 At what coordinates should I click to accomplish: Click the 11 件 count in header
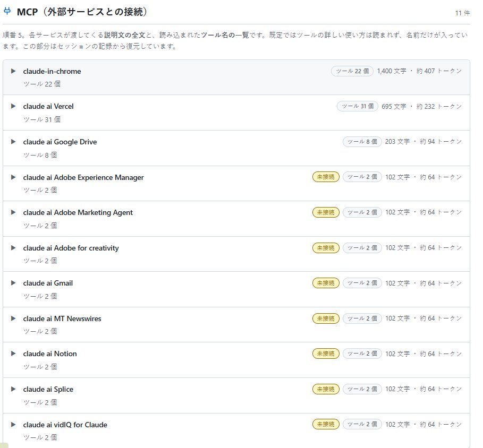click(462, 13)
